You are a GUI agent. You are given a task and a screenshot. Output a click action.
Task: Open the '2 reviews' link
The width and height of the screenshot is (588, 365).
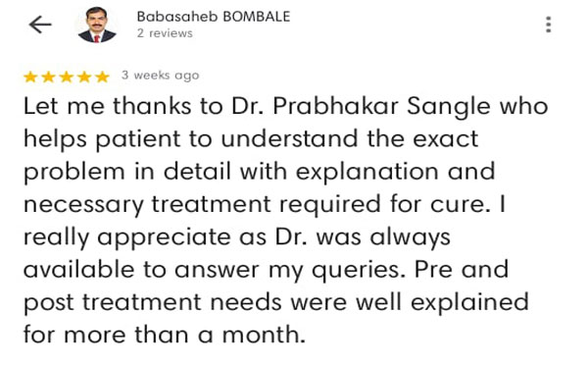point(165,33)
